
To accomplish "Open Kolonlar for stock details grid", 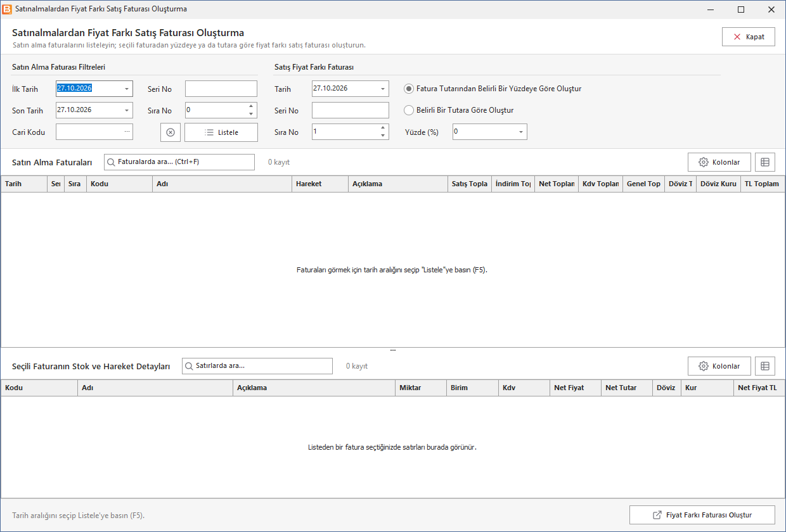I will [x=719, y=366].
